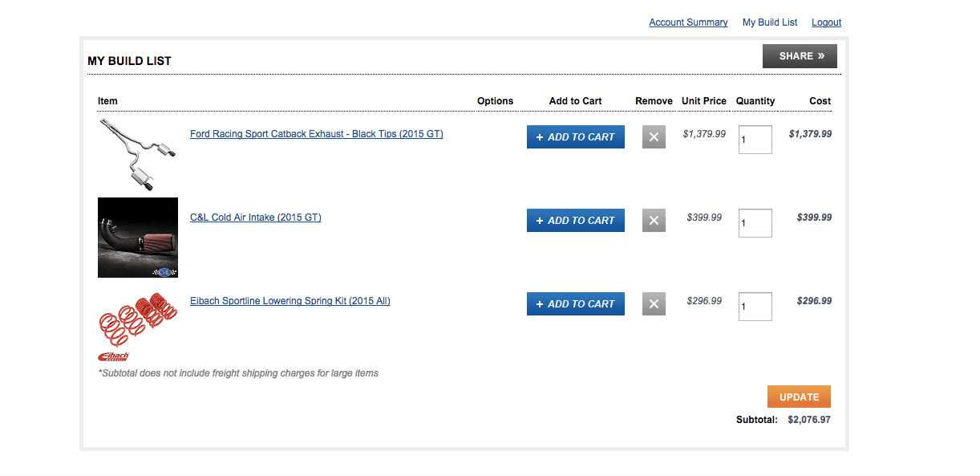This screenshot has height=476, width=980.
Task: Click the $296.99 unit price text
Action: [704, 301]
